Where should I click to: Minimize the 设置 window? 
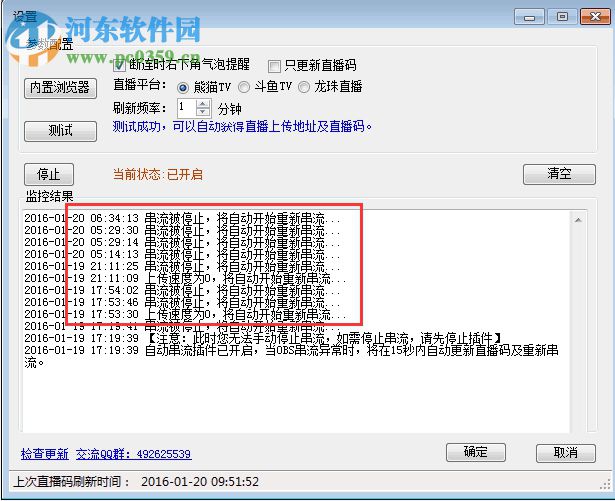pos(529,17)
